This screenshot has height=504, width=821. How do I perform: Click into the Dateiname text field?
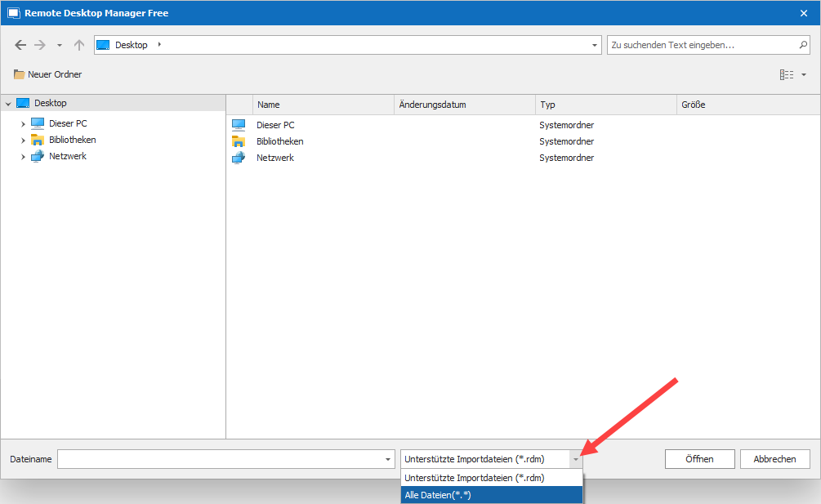[221, 459]
